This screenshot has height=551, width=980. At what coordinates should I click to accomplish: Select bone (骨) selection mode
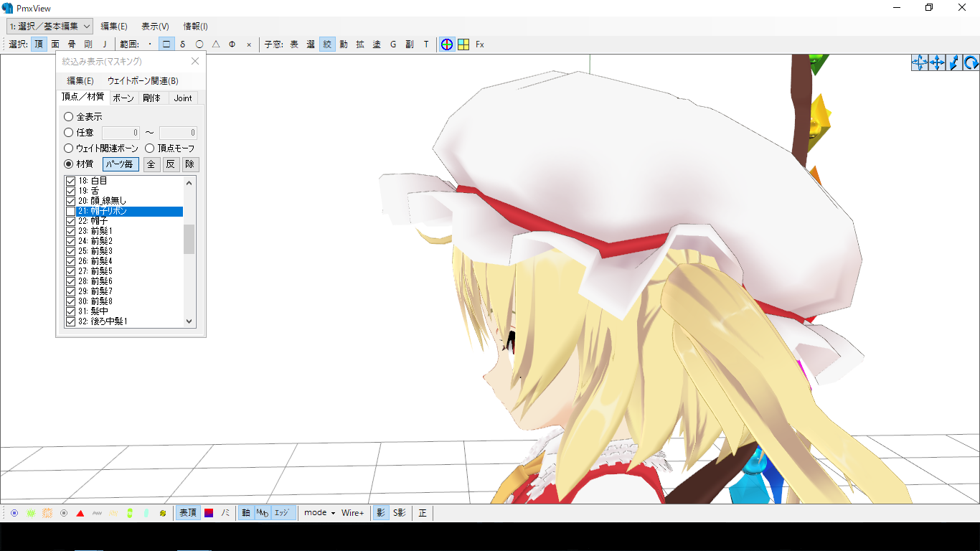(72, 44)
